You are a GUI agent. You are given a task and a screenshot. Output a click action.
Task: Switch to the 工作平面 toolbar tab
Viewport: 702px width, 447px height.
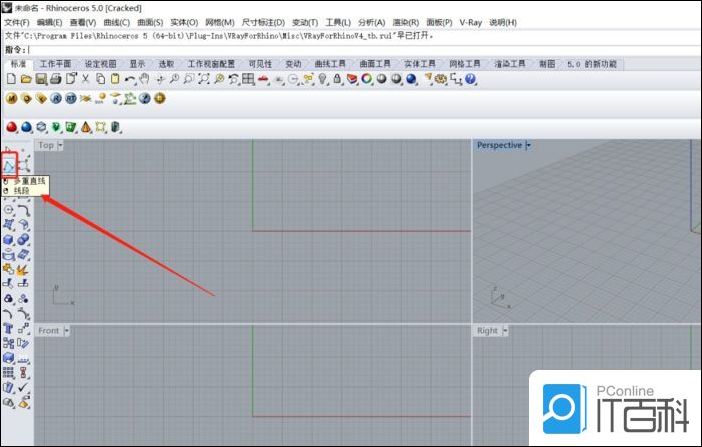coord(56,64)
